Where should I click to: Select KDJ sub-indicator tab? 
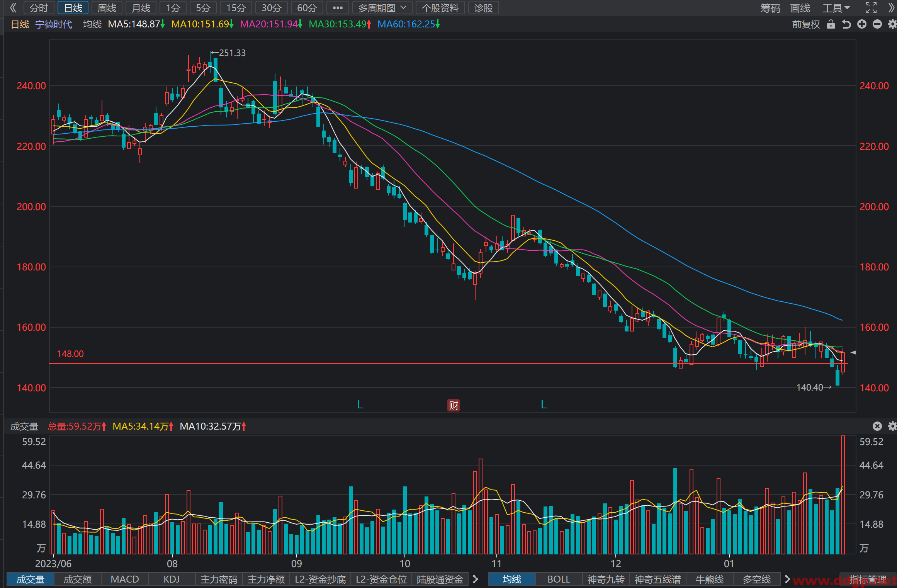pyautogui.click(x=172, y=579)
